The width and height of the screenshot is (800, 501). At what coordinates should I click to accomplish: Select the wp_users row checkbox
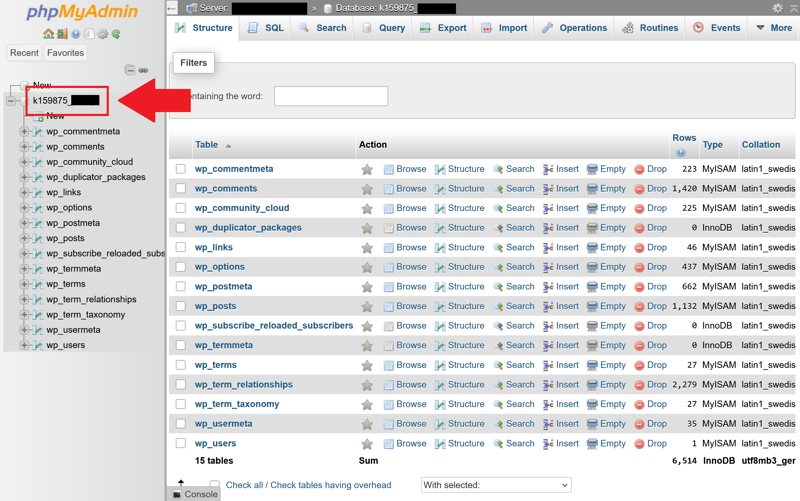pyautogui.click(x=181, y=443)
